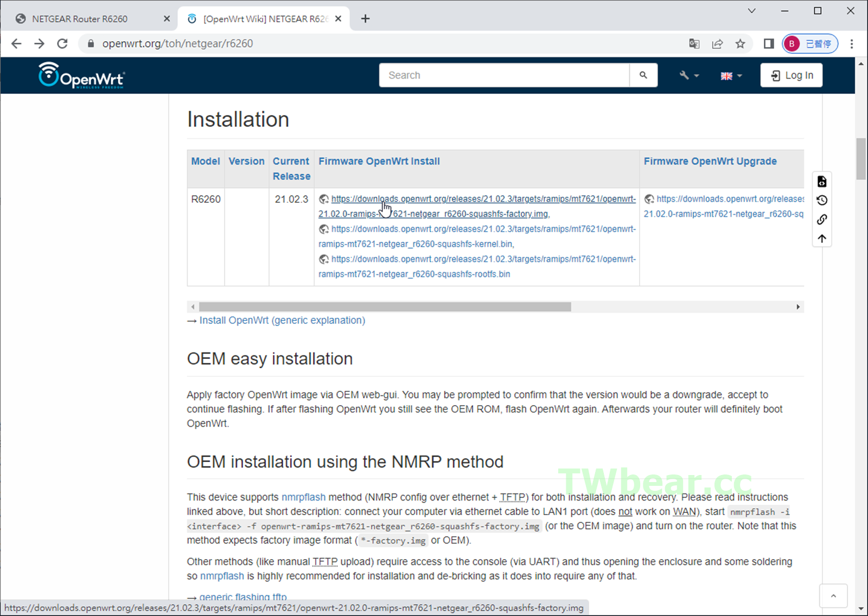
Task: Click the page scroll-down arrow
Action: pos(861,609)
